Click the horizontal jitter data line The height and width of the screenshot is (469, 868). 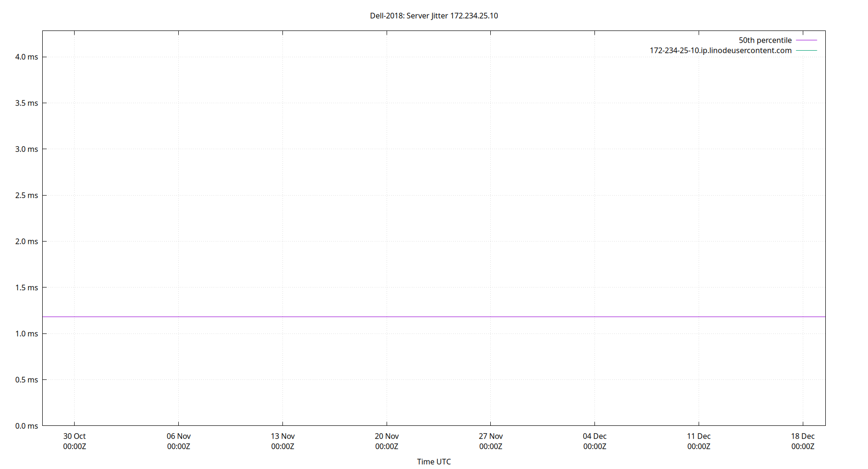pos(422,316)
